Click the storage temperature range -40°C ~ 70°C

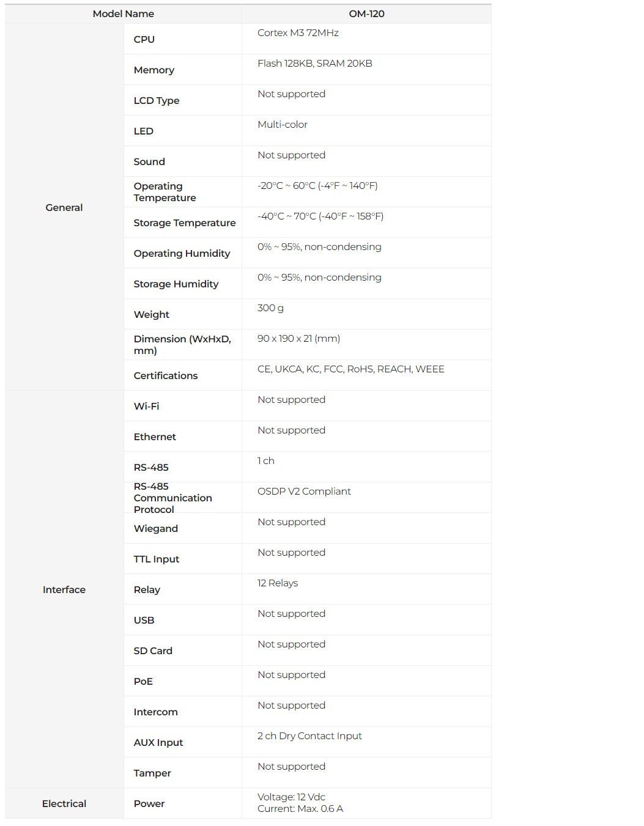pos(320,216)
